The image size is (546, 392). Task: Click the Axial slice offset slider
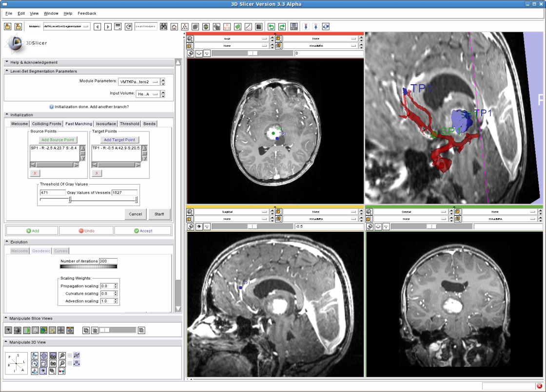coord(253,53)
